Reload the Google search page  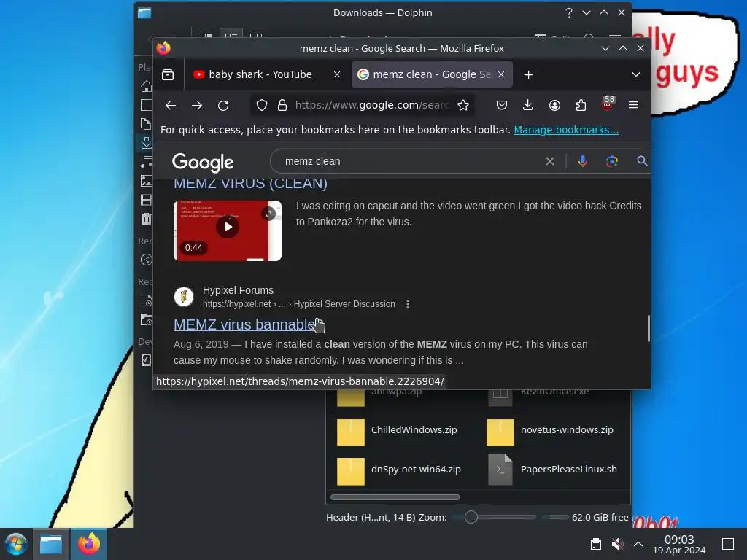pyautogui.click(x=223, y=105)
